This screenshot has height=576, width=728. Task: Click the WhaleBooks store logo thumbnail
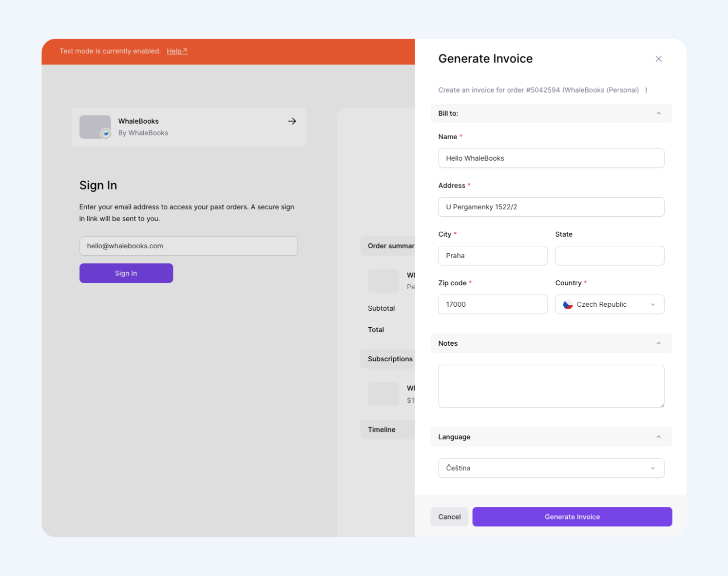point(95,127)
